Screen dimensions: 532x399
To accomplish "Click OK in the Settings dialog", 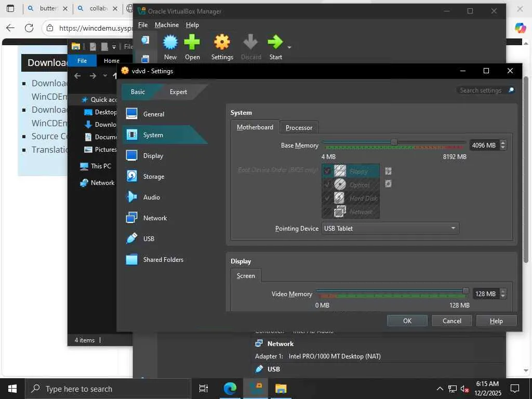I will [407, 321].
